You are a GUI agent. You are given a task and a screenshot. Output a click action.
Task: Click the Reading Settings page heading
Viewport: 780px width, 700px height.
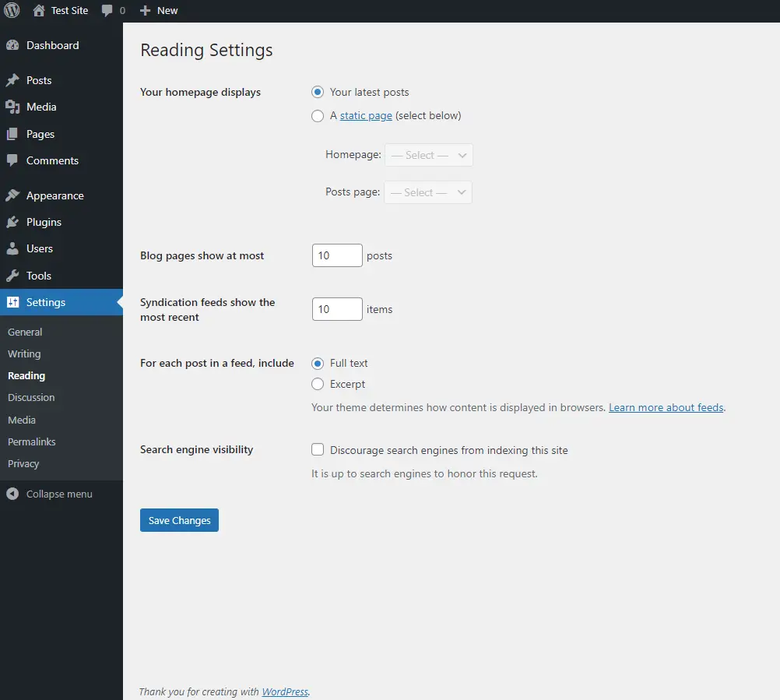[x=206, y=51]
